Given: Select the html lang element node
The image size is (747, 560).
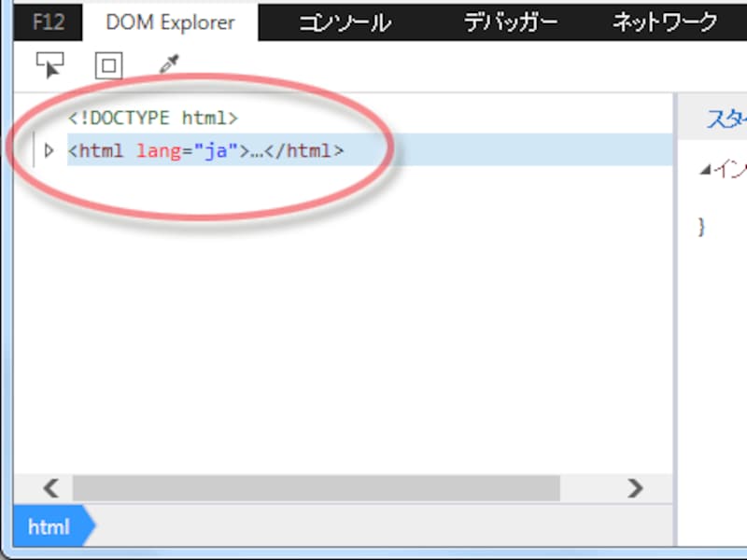Looking at the screenshot, I should pos(208,150).
